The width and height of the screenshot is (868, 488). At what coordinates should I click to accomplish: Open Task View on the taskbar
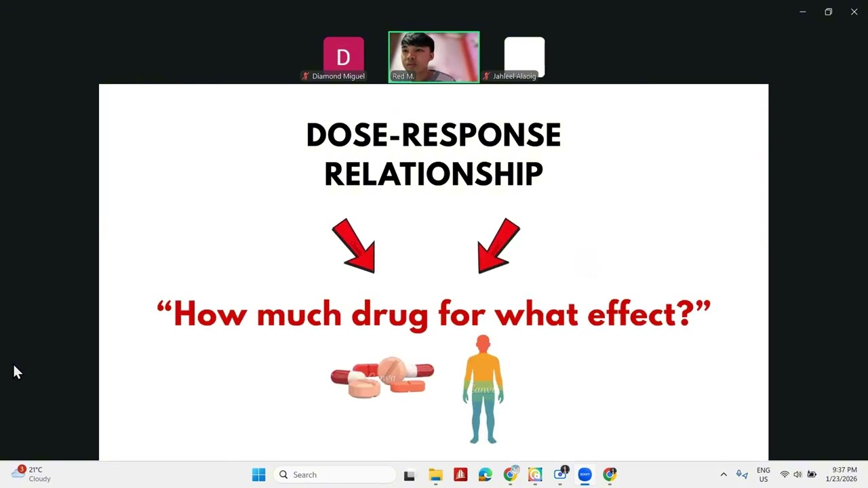pyautogui.click(x=409, y=475)
